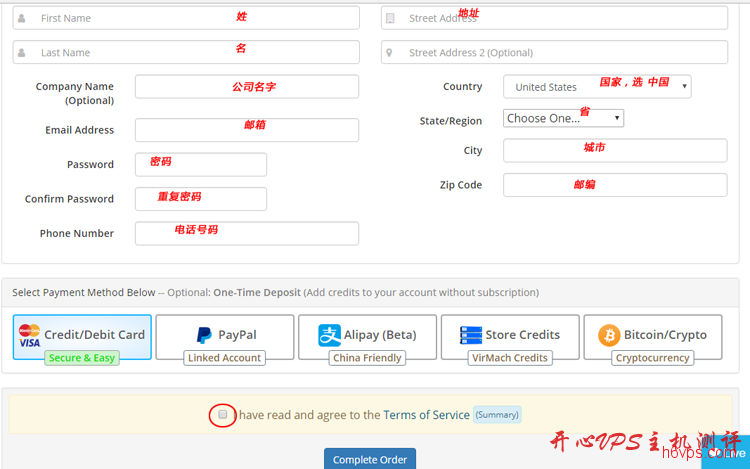Click the Summary badge next to Terms
The width and height of the screenshot is (750, 469).
(x=497, y=414)
